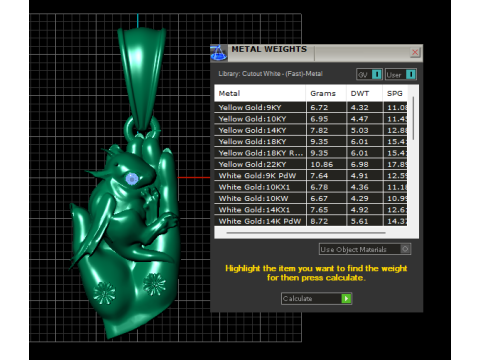Sort by DWT column header
This screenshot has height=360, width=480.
(x=364, y=93)
